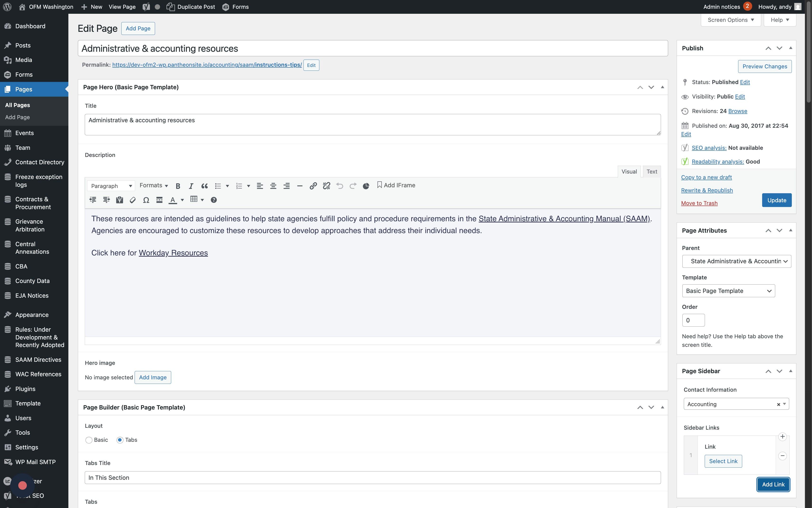Click the blockquote icon in the toolbar
The image size is (812, 508).
click(204, 186)
